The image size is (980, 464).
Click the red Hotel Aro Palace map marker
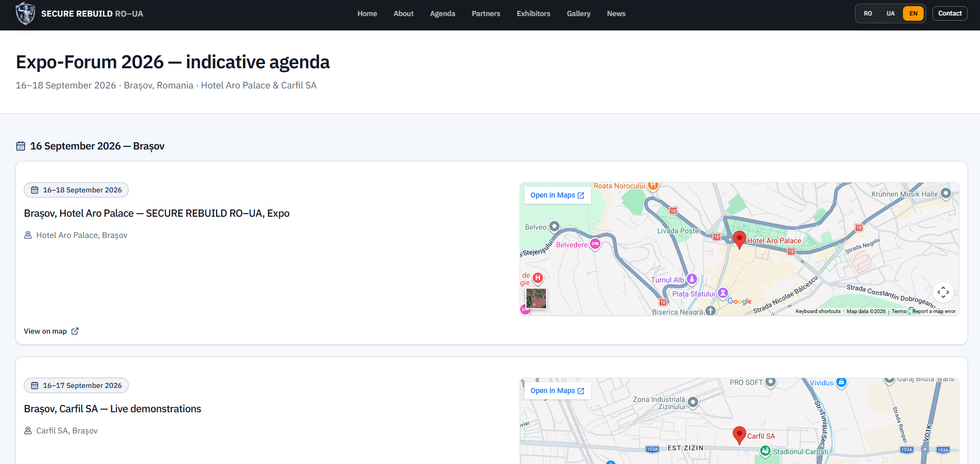tap(740, 240)
